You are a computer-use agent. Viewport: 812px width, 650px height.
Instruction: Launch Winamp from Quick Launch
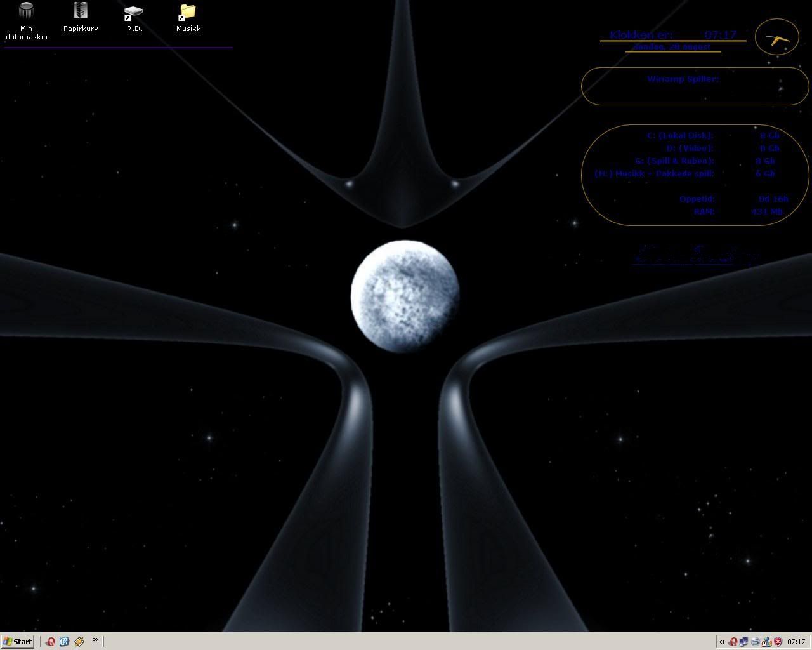[79, 642]
